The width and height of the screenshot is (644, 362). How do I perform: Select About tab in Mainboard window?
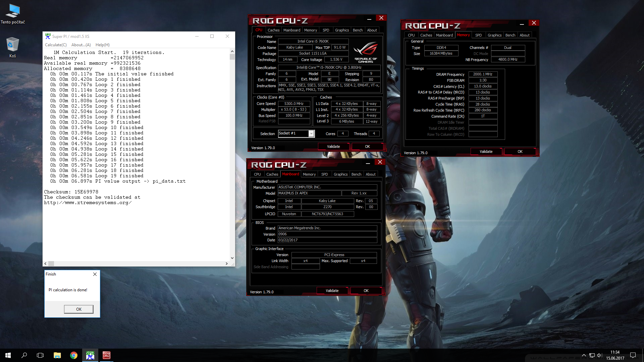point(370,174)
